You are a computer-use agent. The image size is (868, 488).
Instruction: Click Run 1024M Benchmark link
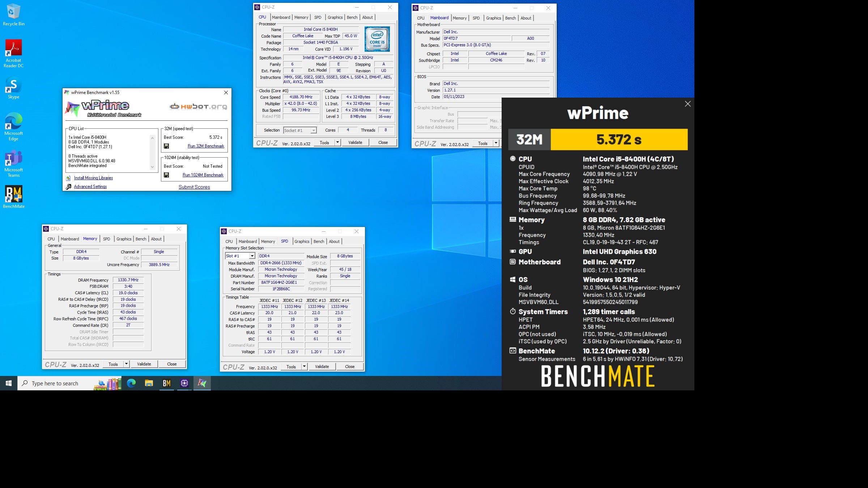[203, 175]
